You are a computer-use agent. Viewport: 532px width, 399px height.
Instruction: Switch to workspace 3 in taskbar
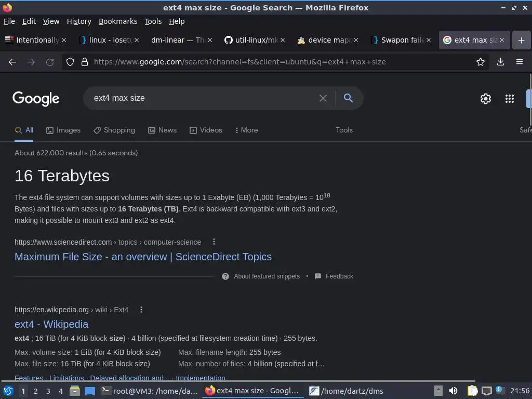coord(48,391)
